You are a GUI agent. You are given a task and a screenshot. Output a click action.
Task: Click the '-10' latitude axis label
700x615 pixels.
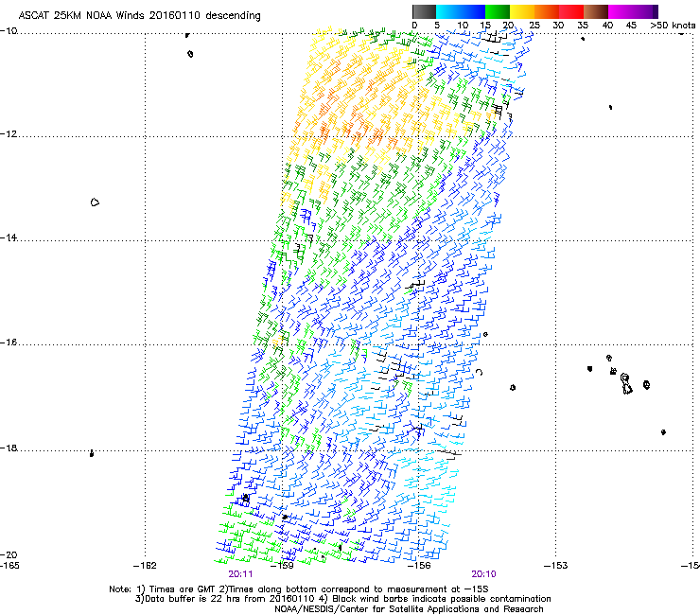9,30
